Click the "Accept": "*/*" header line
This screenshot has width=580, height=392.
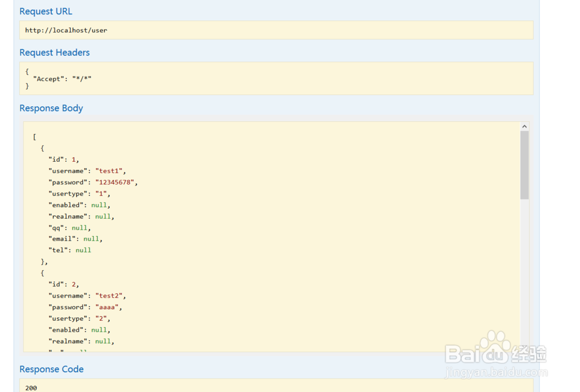click(x=62, y=79)
